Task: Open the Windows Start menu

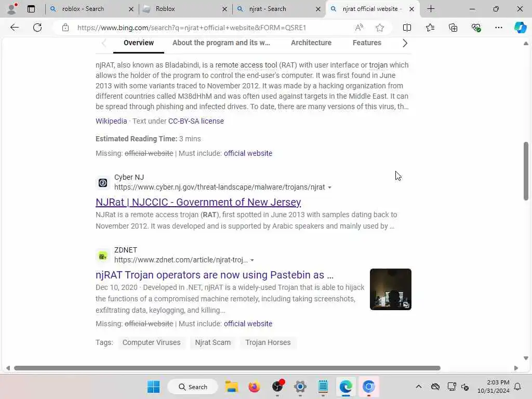Action: pos(153,387)
